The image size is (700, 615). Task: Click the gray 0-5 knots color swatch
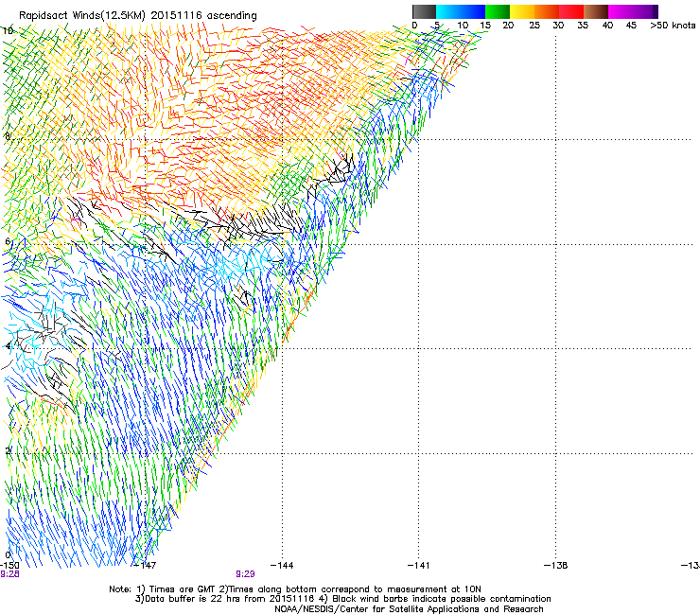click(425, 11)
